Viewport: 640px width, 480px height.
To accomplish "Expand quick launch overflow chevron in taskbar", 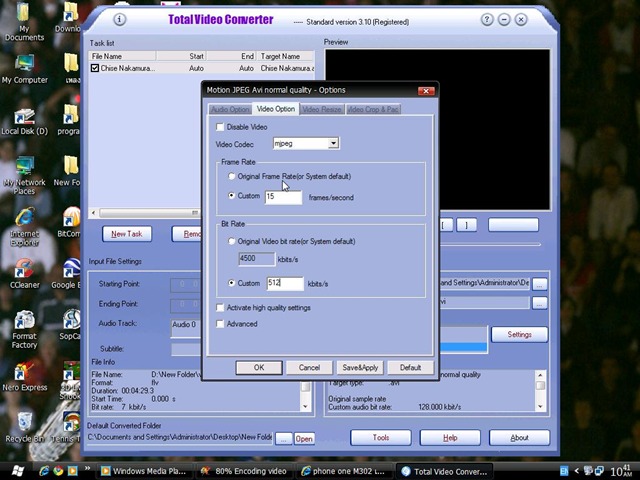I will coord(87,468).
